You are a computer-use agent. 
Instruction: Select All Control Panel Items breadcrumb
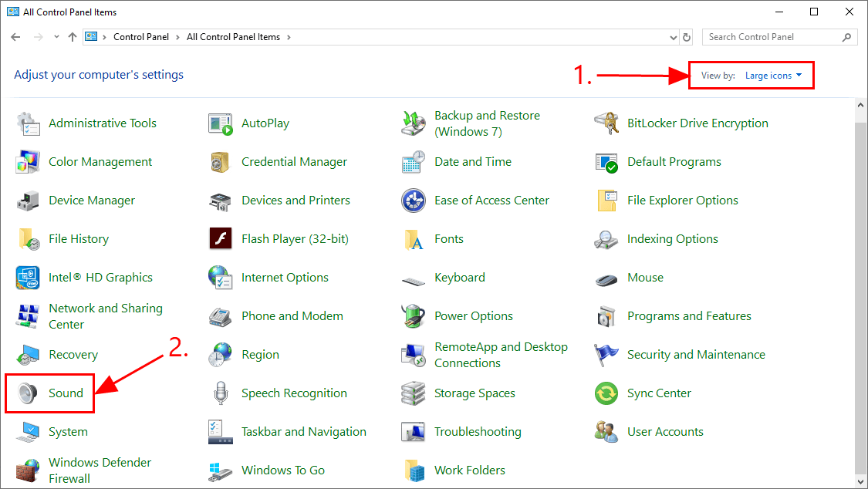tap(233, 37)
